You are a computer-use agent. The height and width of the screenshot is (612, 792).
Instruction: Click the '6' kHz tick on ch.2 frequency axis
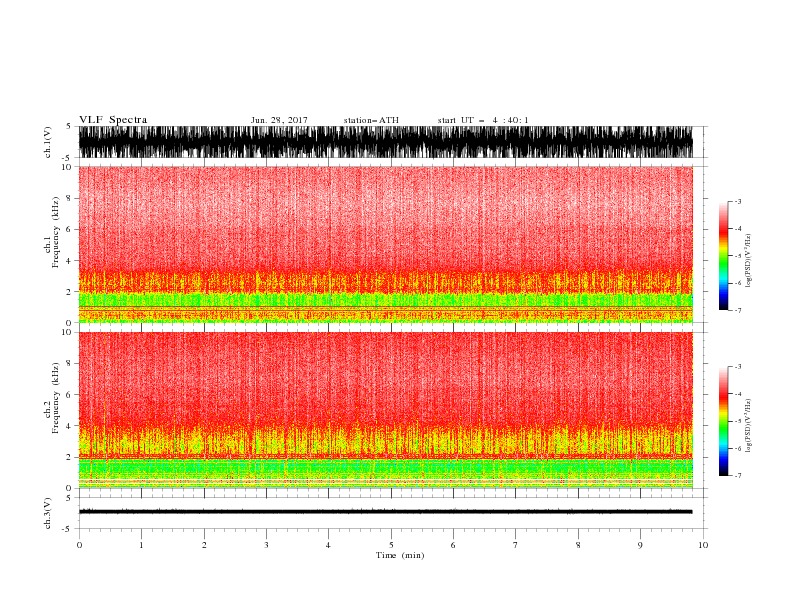coord(69,394)
